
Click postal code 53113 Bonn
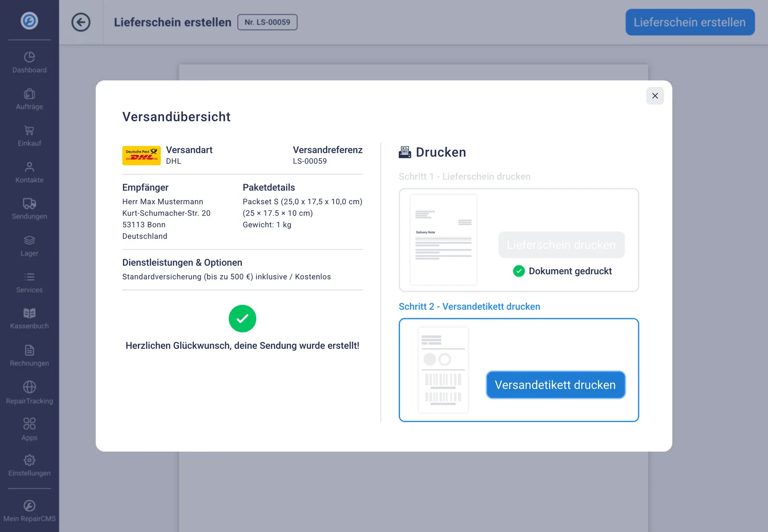click(144, 225)
